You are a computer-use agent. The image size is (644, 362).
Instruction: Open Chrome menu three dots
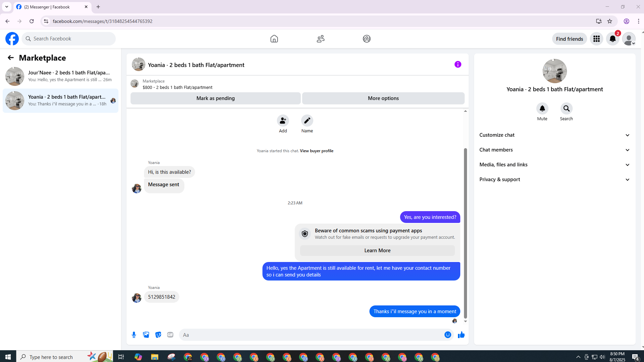pos(639,21)
